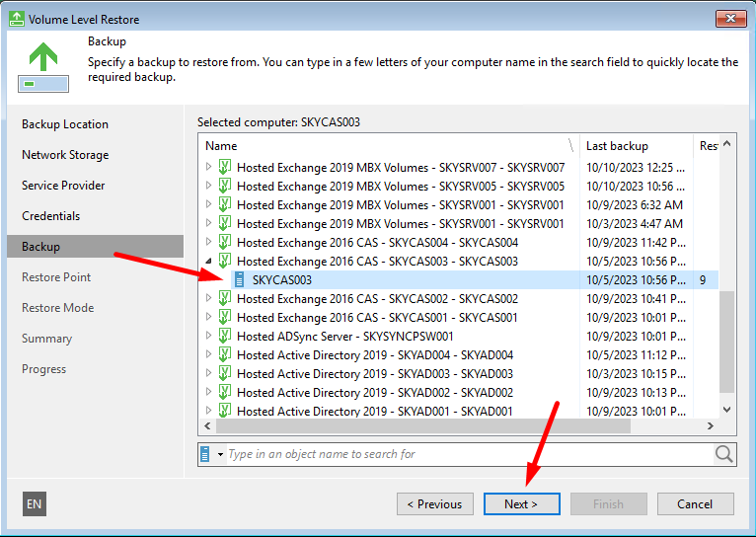Expand SKYSRV001 node dated 10/9/2023 6:32 AM
This screenshot has height=537, width=756.
click(209, 204)
